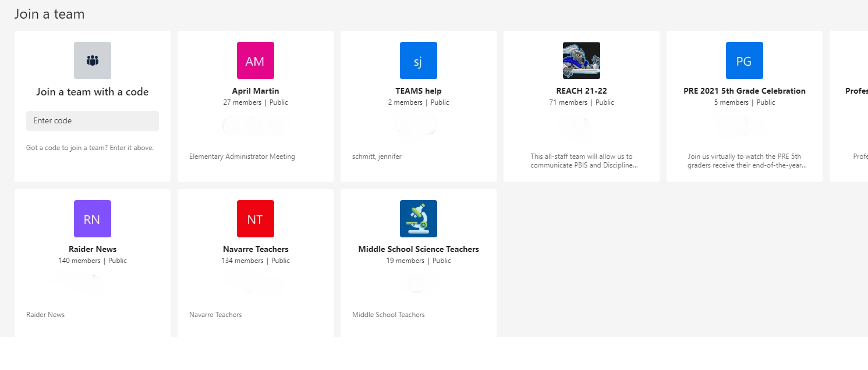The width and height of the screenshot is (868, 370).
Task: Open the Raider News team title
Action: pyautogui.click(x=93, y=249)
